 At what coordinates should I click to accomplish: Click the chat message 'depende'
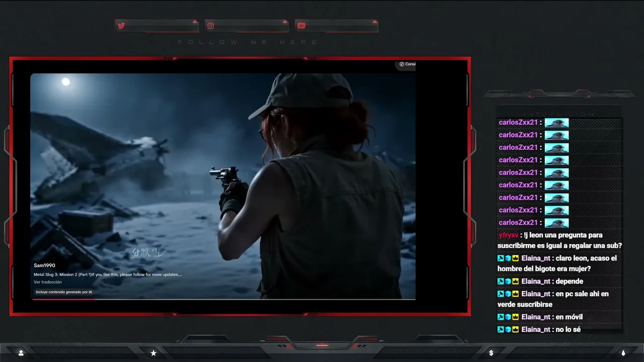coord(570,282)
